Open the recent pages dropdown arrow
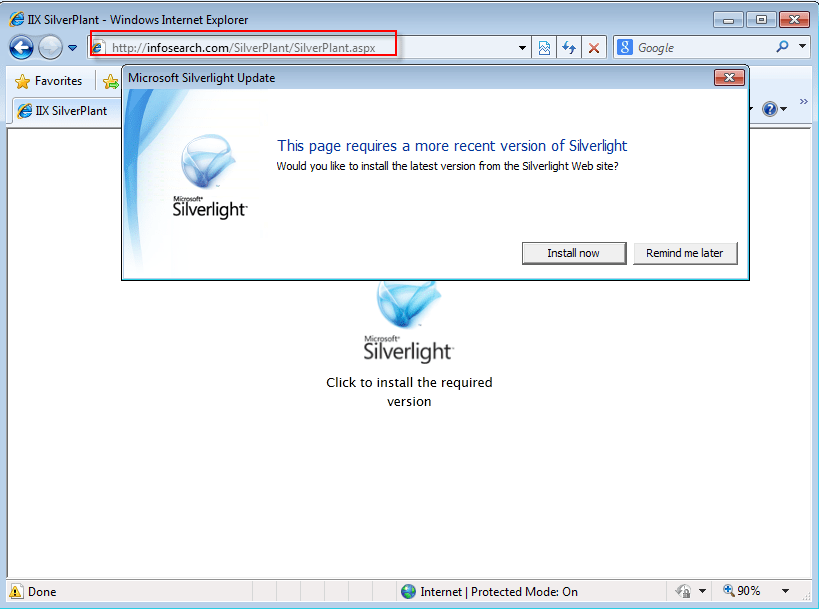This screenshot has height=609, width=819. point(73,48)
